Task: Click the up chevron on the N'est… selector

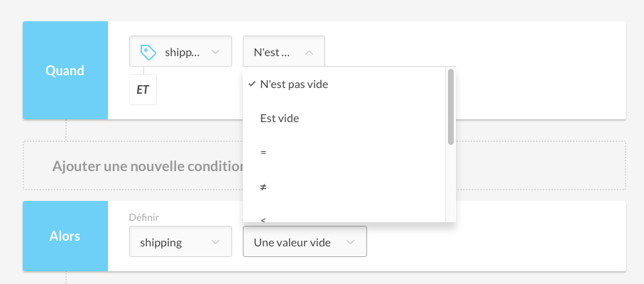Action: [310, 52]
